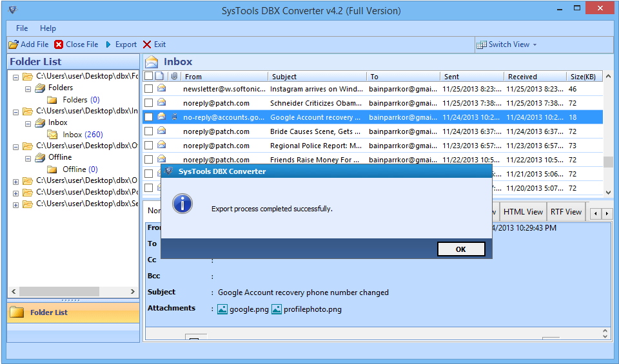This screenshot has height=364, width=619.
Task: Click the profilephoto.png attachment icon
Action: tap(277, 309)
